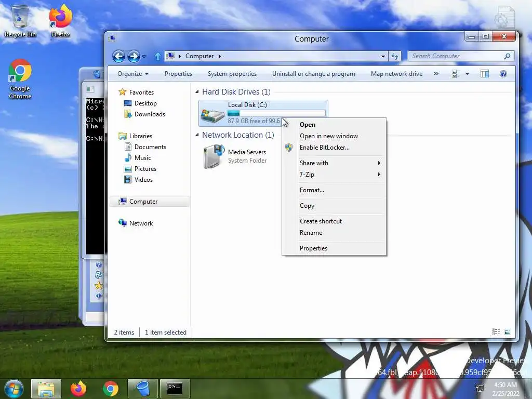Viewport: 532px width, 399px height.
Task: Open the Pictures library
Action: [x=140, y=169]
